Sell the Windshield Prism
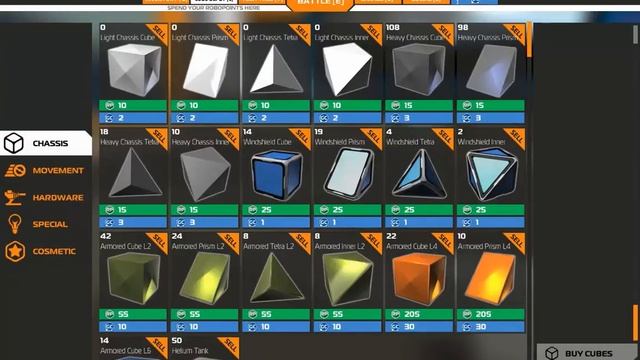640x360 pixels. click(x=373, y=137)
